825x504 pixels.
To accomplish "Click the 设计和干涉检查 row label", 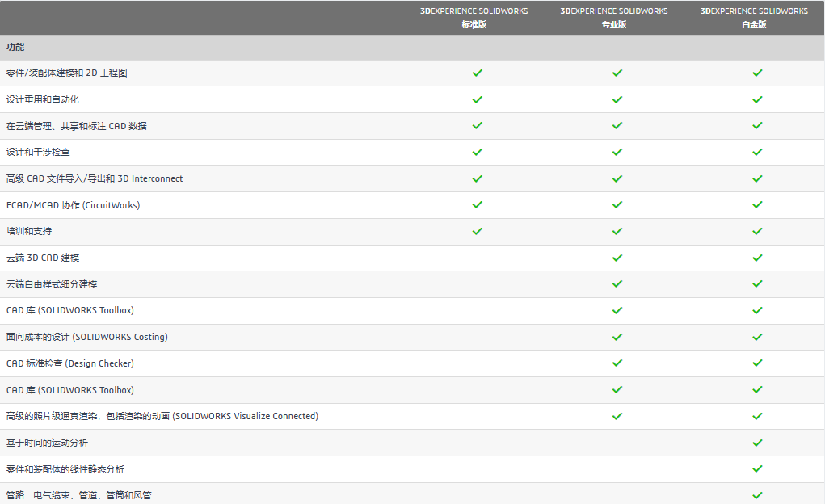I will tap(38, 152).
